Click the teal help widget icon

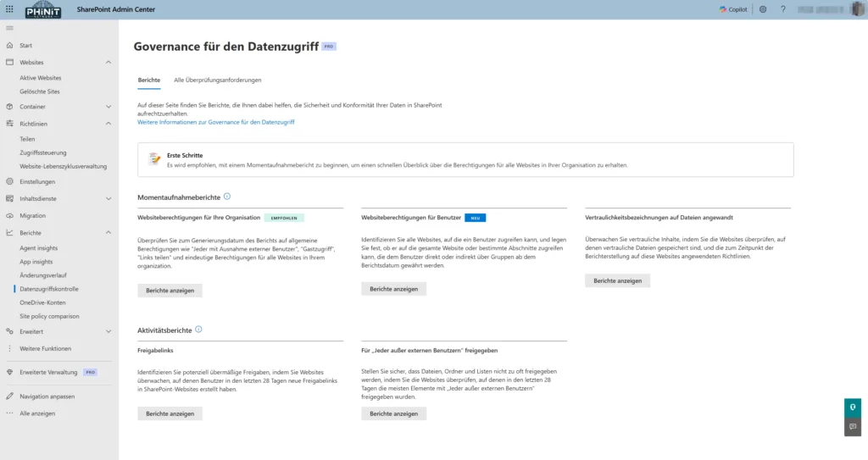[x=853, y=407]
